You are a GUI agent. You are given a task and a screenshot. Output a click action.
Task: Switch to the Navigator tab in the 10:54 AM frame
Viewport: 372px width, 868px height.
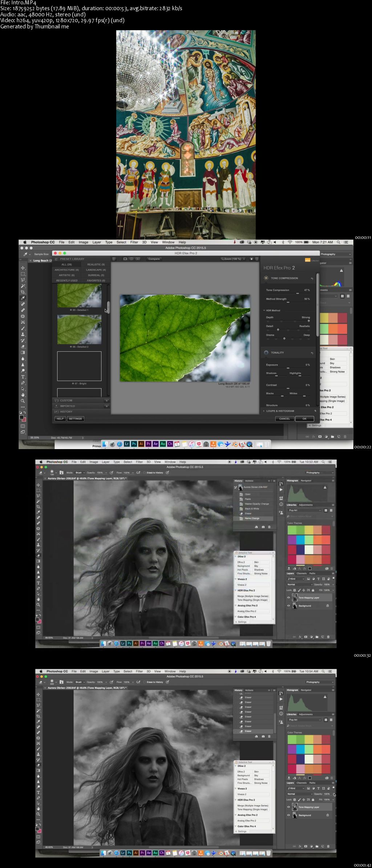(306, 690)
